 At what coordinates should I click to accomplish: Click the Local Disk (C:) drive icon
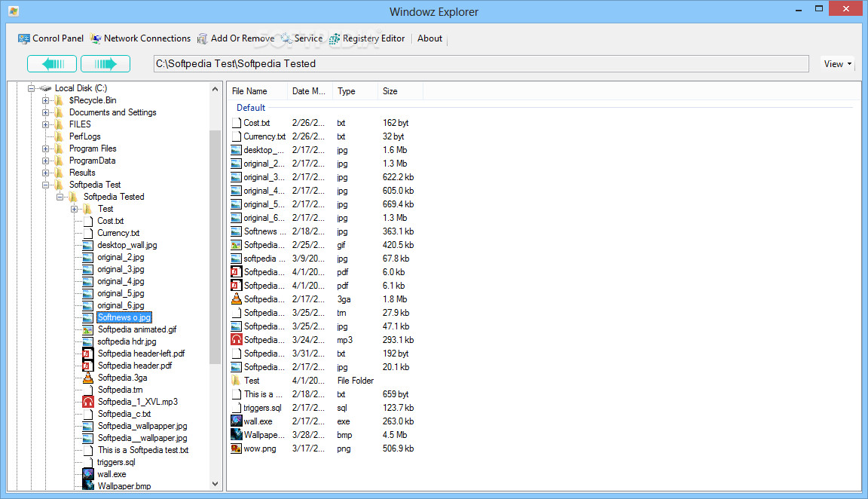tap(45, 88)
